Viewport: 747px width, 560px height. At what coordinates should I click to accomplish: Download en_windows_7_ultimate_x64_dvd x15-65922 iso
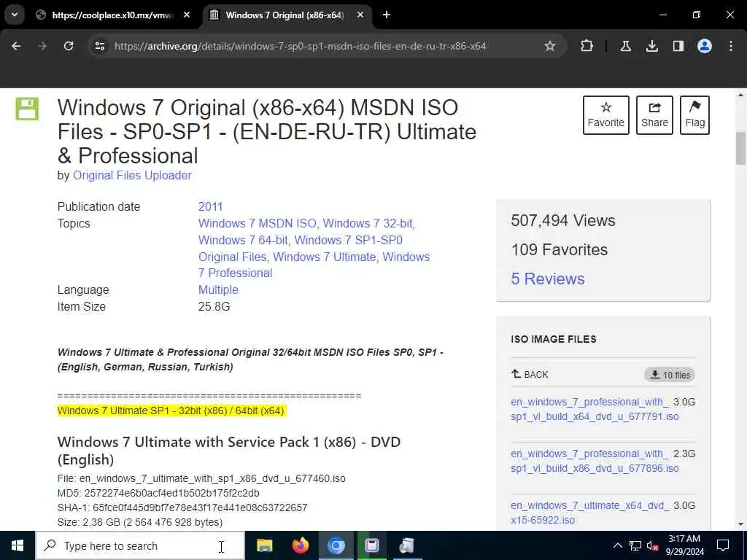pos(589,513)
